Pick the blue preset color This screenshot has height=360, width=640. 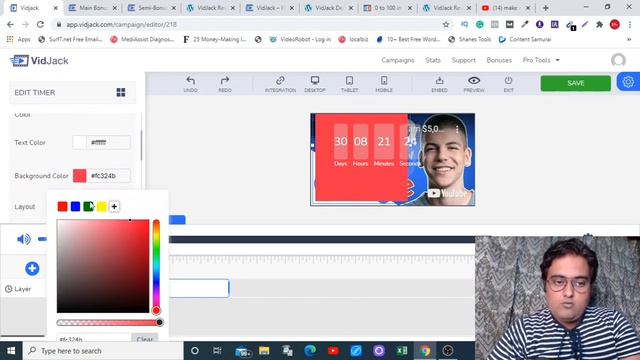click(76, 207)
